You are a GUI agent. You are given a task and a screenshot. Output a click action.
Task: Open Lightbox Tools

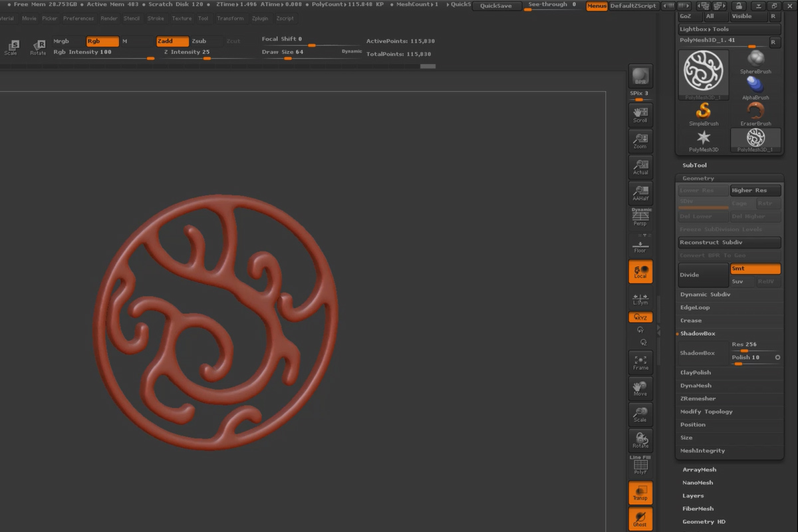[730, 29]
